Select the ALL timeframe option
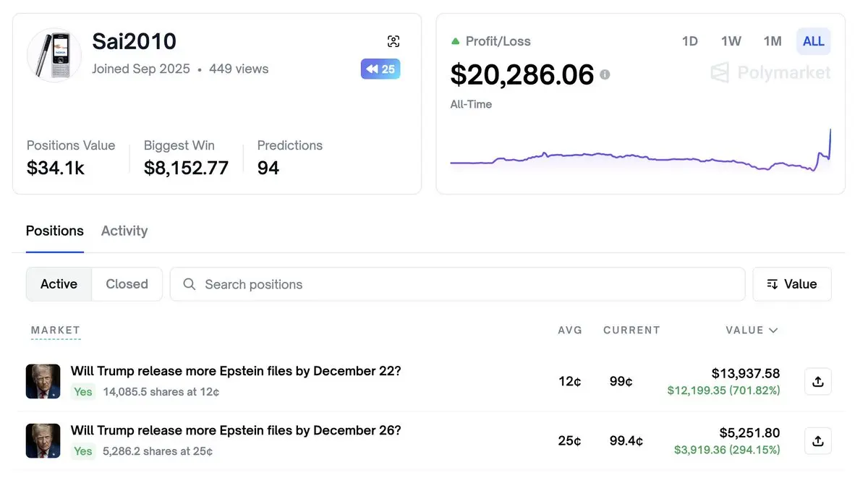868x483 pixels. pyautogui.click(x=813, y=41)
